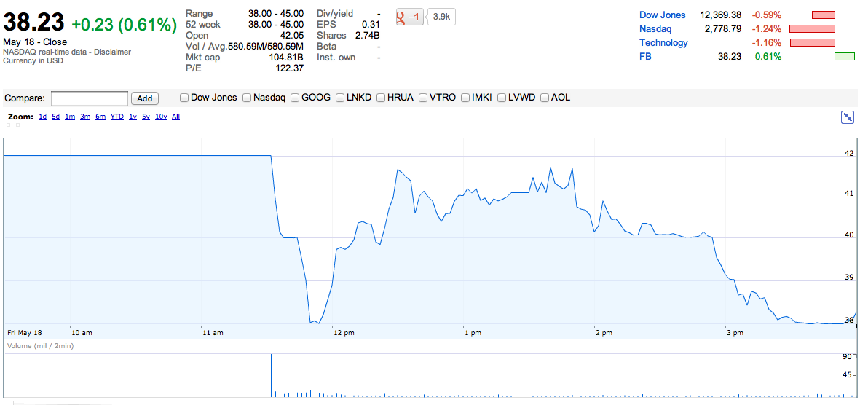The height and width of the screenshot is (405, 868).
Task: Enable the LVWD comparison checkbox
Action: click(x=502, y=98)
